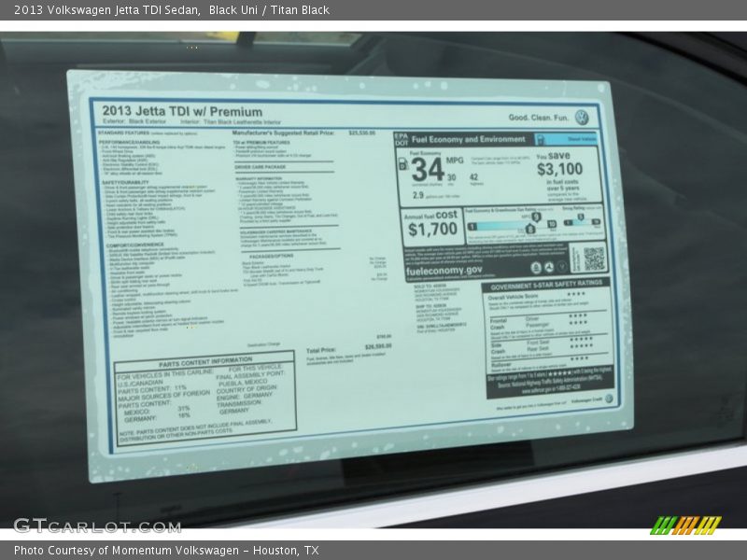Viewport: 747px width, 560px height.
Task: Click the annual fuel cost $1,700
Action: pyautogui.click(x=432, y=229)
